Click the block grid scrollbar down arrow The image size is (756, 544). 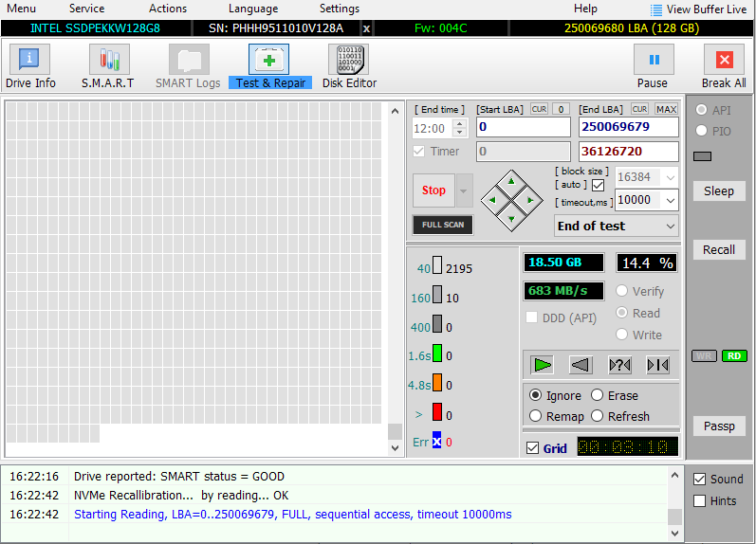[395, 448]
